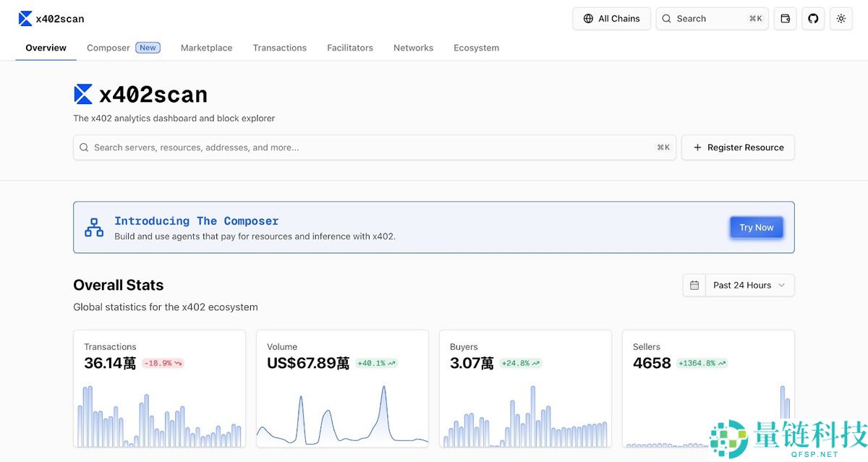868x462 pixels.
Task: Open the All Chains selector
Action: click(x=611, y=19)
